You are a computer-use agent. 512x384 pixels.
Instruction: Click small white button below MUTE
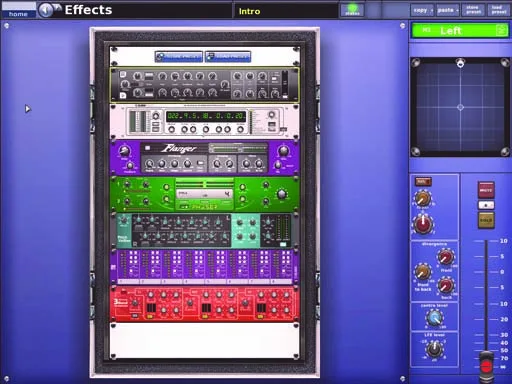486,205
